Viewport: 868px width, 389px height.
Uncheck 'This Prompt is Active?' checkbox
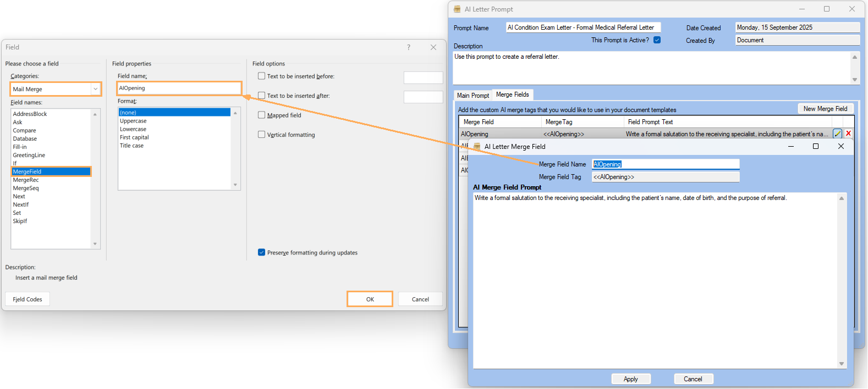coord(657,40)
